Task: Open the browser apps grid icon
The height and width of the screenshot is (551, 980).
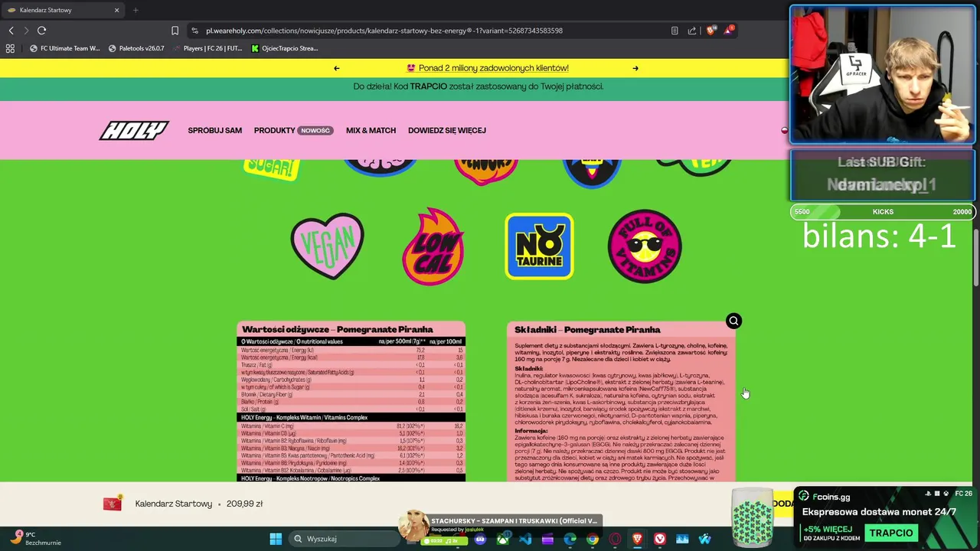Action: tap(10, 48)
